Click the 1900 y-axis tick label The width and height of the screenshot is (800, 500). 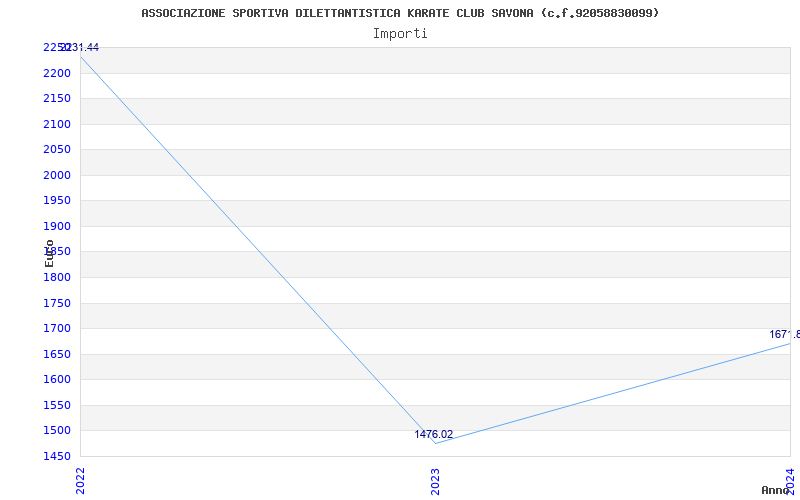tap(57, 227)
